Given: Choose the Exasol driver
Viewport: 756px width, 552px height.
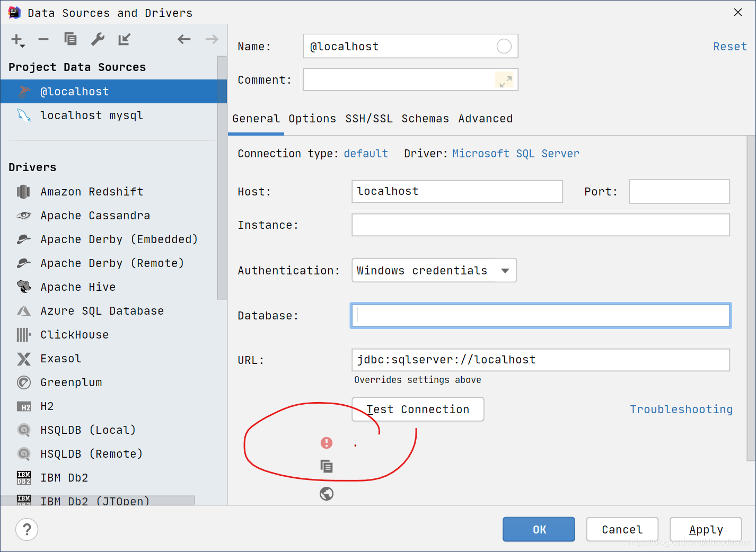Looking at the screenshot, I should tap(109, 359).
